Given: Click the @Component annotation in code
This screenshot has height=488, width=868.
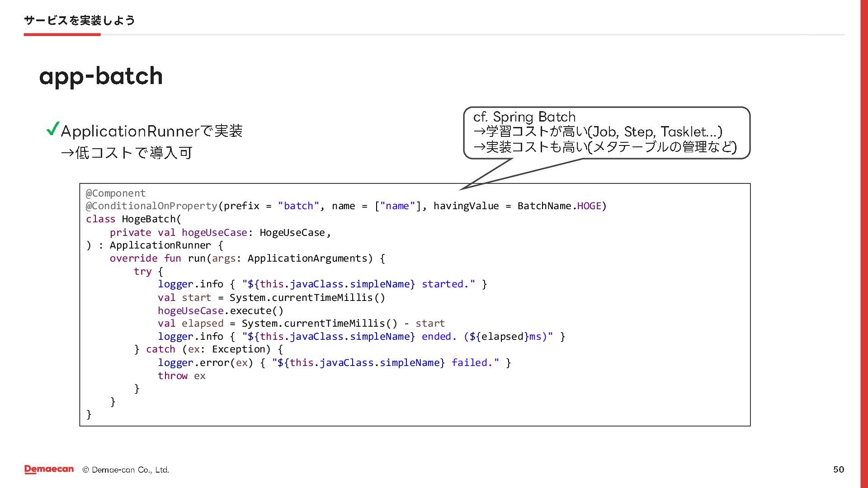Looking at the screenshot, I should point(116,193).
